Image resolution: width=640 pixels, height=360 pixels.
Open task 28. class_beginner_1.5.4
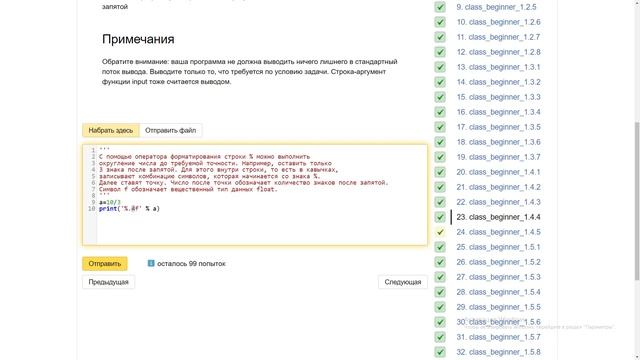coord(498,292)
